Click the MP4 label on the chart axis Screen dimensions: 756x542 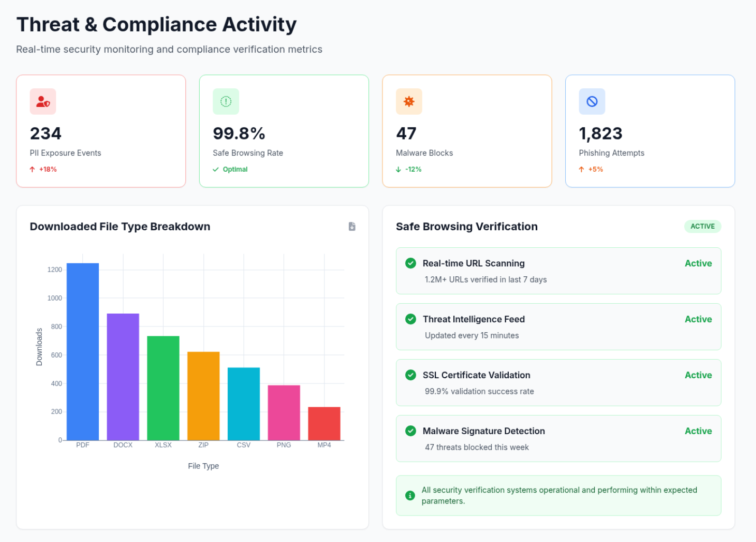(324, 445)
